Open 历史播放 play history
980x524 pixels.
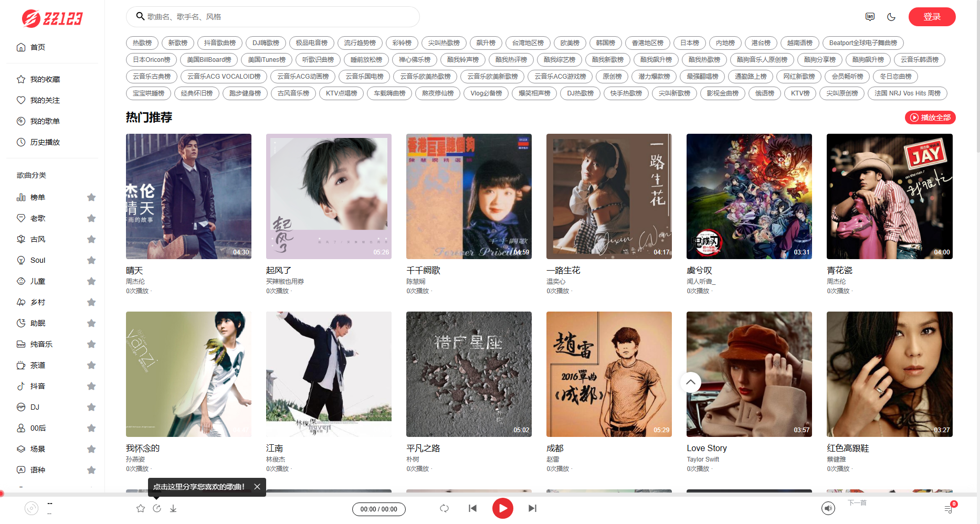[x=38, y=142]
